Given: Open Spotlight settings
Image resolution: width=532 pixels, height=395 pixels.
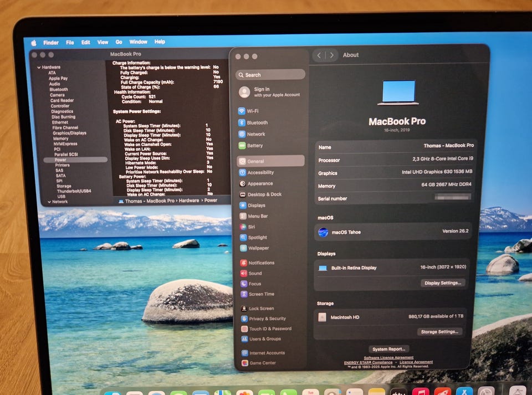Looking at the screenshot, I should click(x=253, y=237).
